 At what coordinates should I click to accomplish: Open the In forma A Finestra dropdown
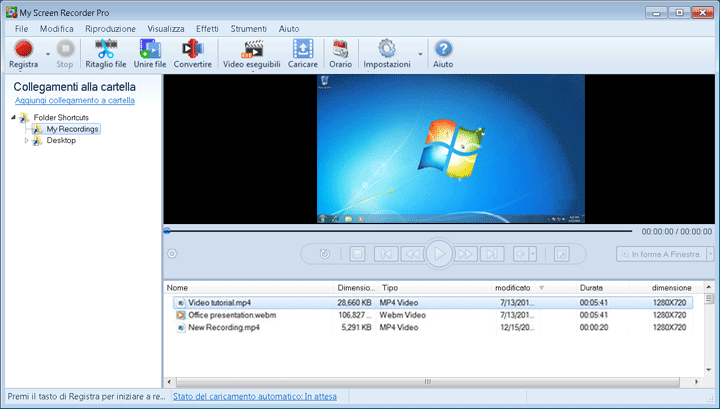point(663,254)
